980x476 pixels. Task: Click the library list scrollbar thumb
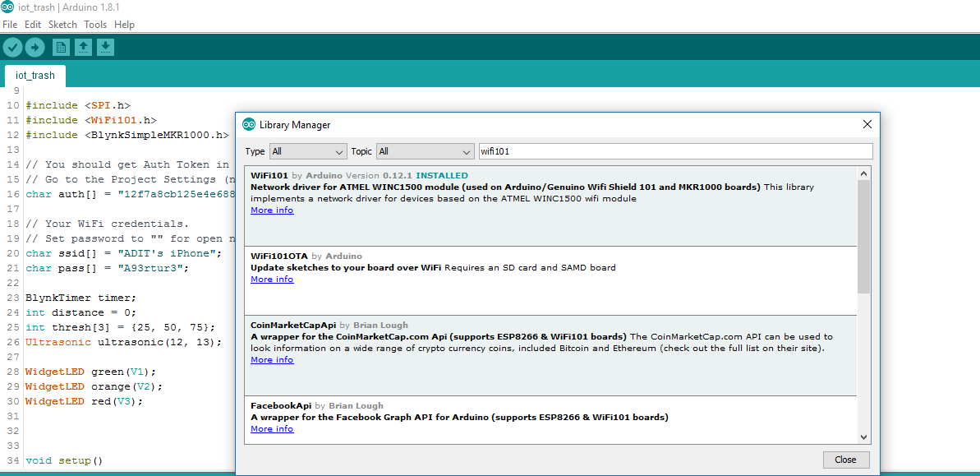pyautogui.click(x=863, y=237)
